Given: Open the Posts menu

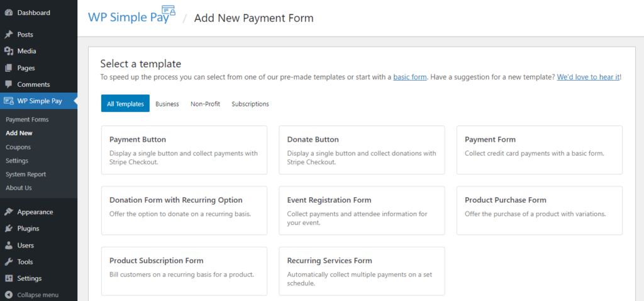Looking at the screenshot, I should tap(38, 35).
